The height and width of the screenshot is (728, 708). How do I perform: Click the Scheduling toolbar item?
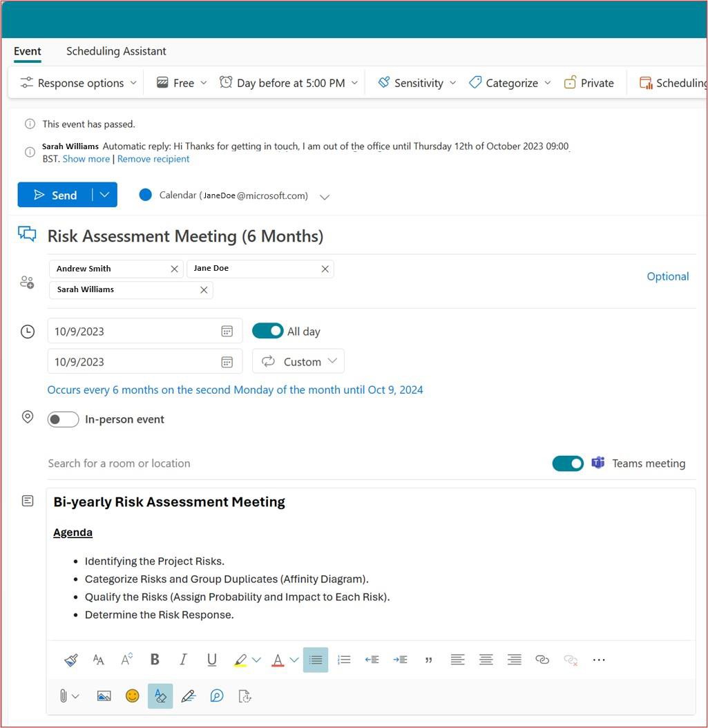click(673, 83)
